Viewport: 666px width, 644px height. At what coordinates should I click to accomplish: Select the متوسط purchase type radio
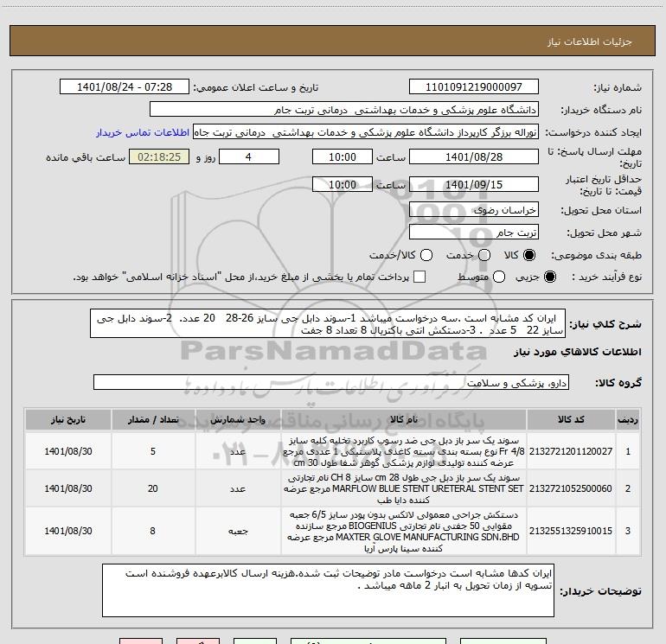coord(499,277)
